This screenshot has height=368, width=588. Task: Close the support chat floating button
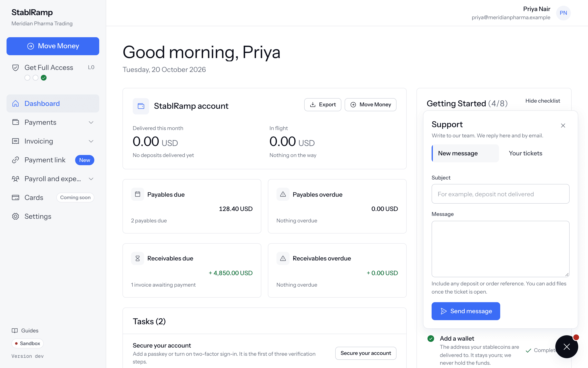tap(567, 347)
